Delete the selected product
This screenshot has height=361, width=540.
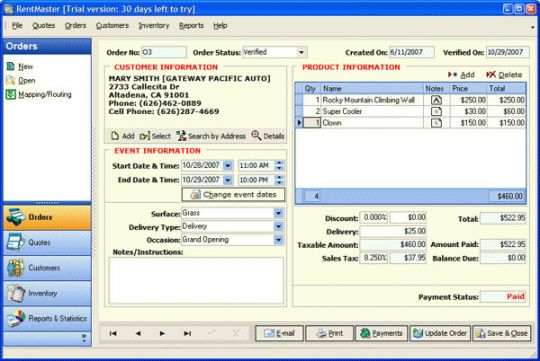pyautogui.click(x=504, y=75)
